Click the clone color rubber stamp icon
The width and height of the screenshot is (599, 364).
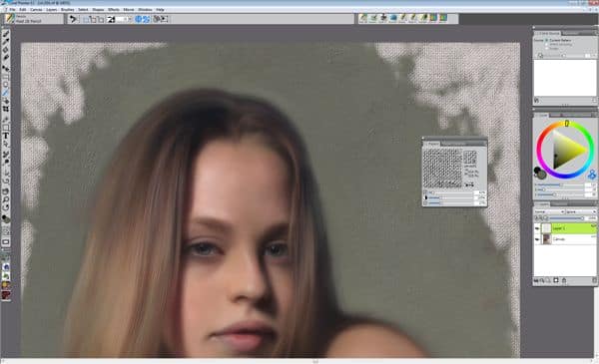(592, 175)
